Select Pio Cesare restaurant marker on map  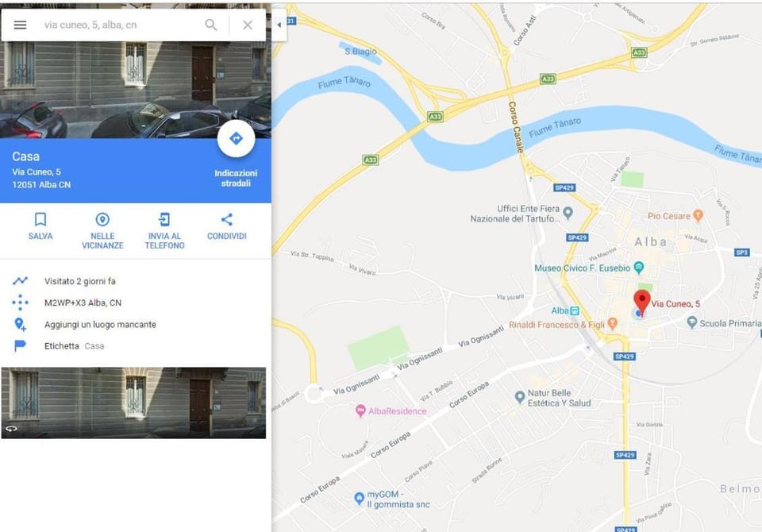click(x=698, y=215)
